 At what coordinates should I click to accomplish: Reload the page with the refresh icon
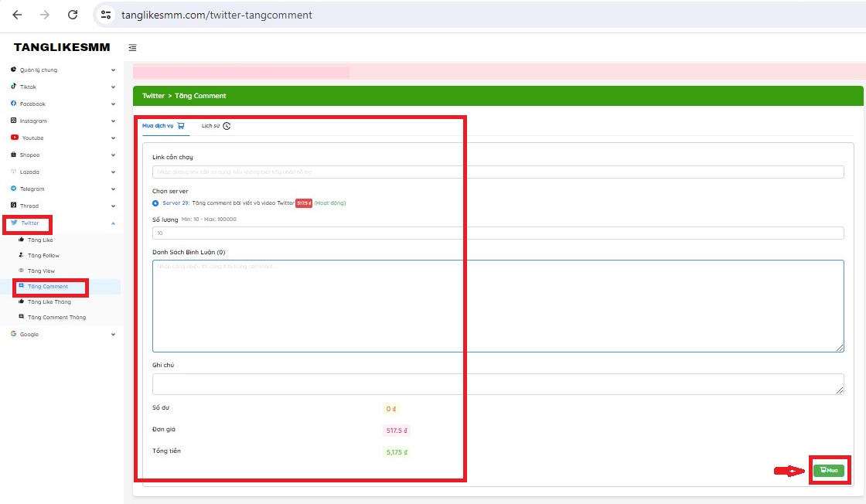pos(73,15)
